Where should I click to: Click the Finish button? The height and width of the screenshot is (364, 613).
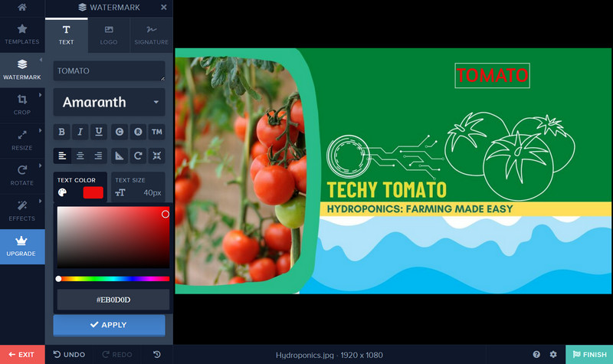point(588,355)
